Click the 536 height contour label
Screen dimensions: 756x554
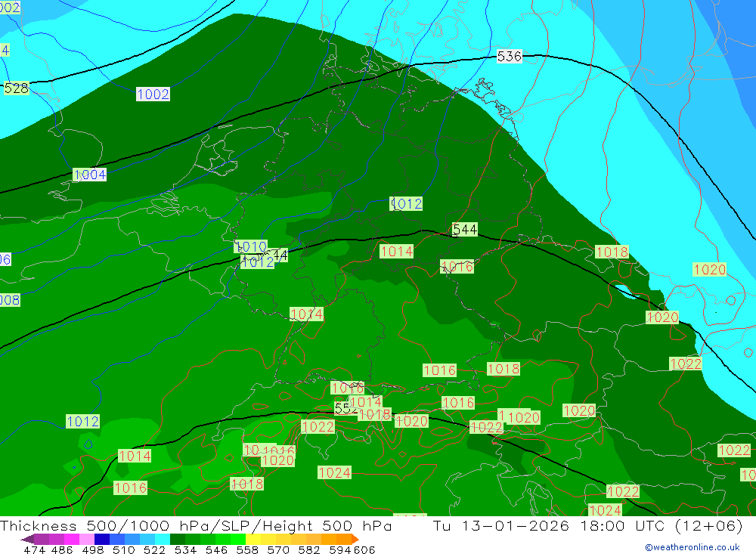click(x=509, y=57)
